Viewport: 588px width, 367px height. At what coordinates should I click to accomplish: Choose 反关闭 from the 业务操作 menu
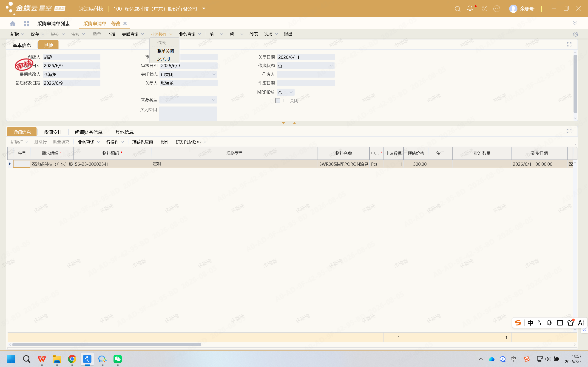pos(164,59)
